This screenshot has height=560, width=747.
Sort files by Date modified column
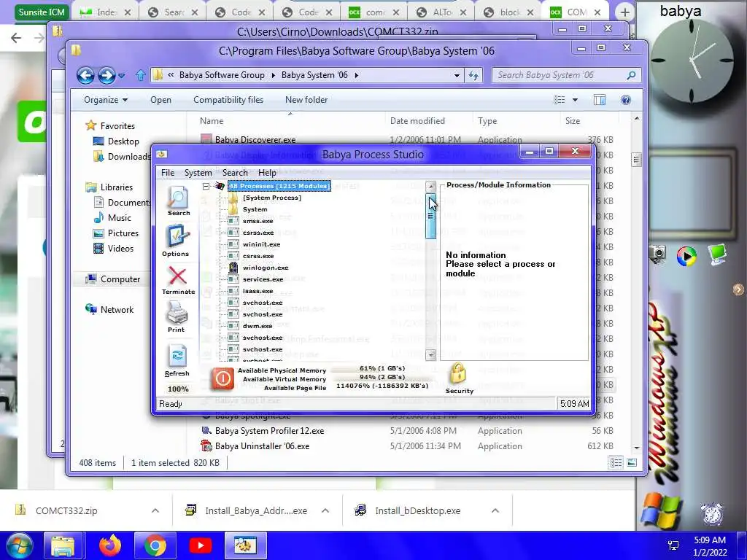point(417,121)
